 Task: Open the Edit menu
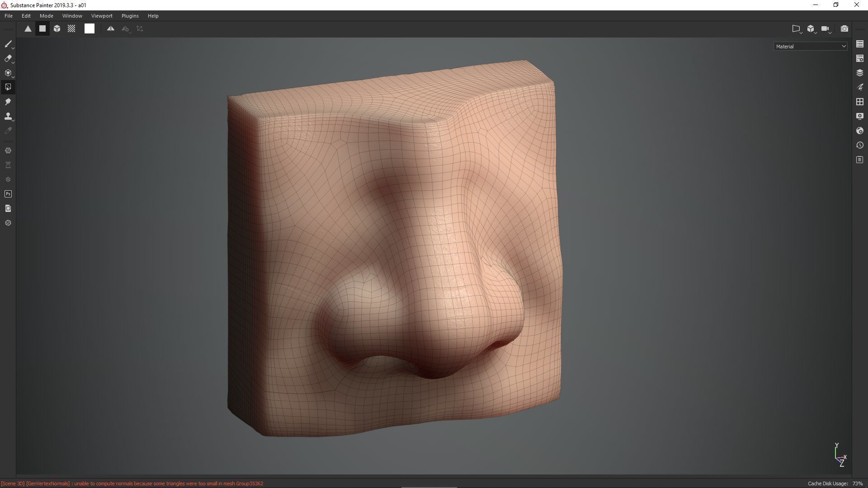pyautogui.click(x=26, y=16)
